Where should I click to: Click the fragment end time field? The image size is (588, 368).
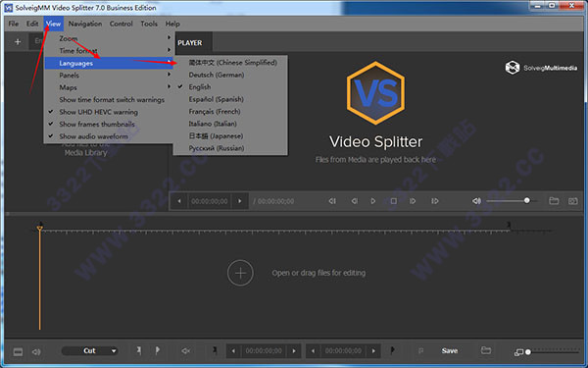(x=343, y=351)
